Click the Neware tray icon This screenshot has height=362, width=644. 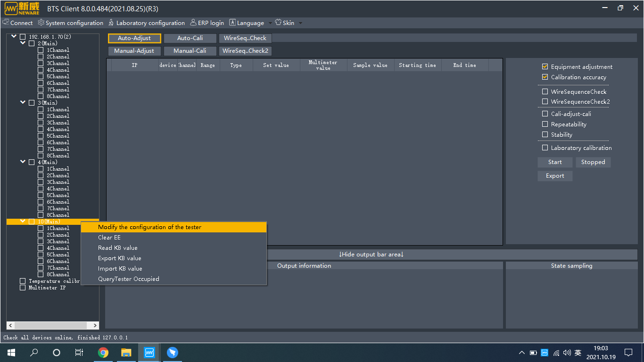tap(545, 353)
